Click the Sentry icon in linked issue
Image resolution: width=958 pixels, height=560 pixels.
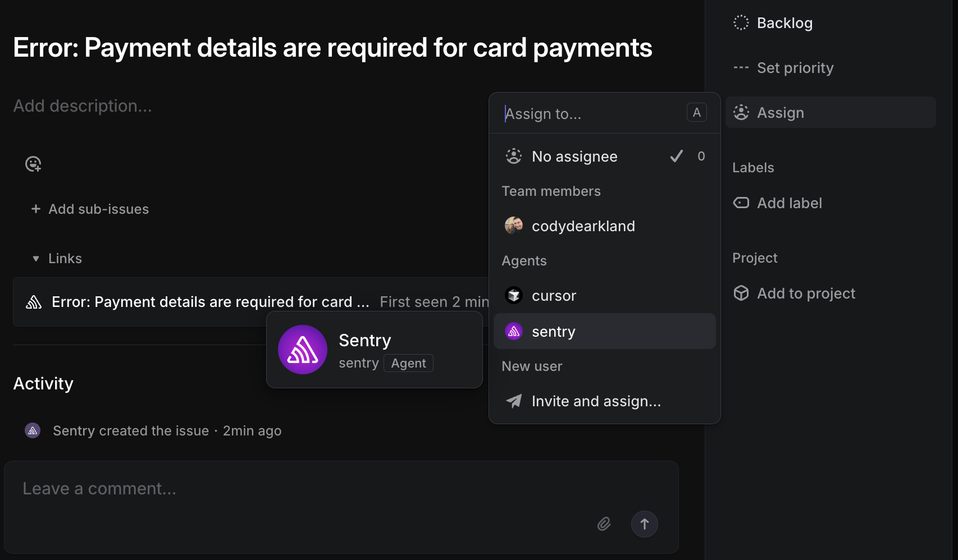click(x=34, y=302)
